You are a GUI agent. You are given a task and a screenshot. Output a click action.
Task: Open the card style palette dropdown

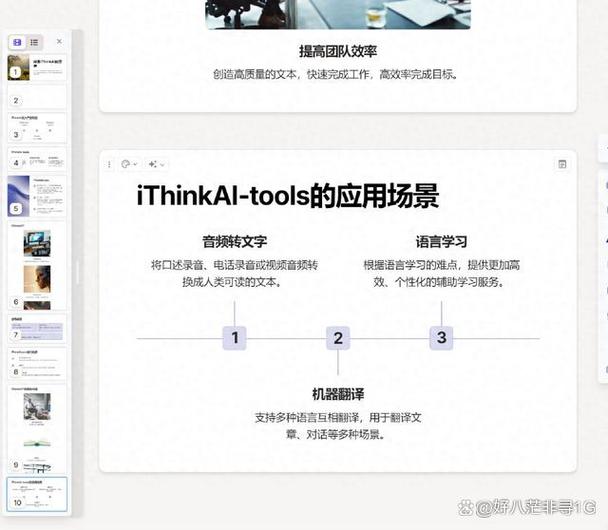click(129, 164)
